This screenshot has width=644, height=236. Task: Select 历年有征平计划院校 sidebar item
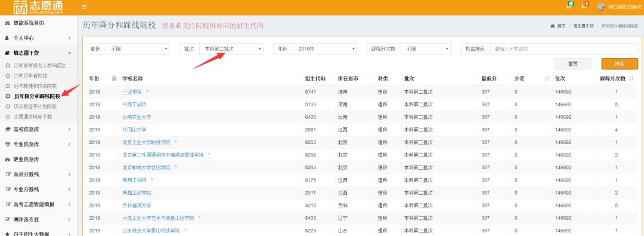(x=31, y=106)
